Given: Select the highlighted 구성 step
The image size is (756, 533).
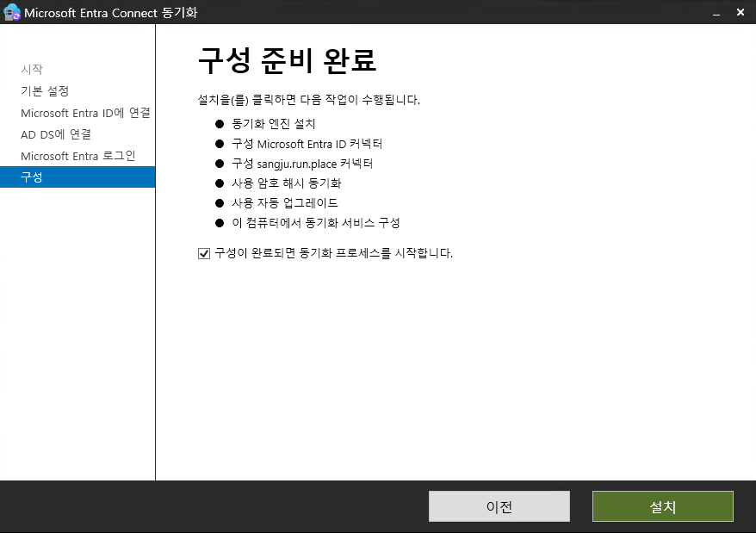Looking at the screenshot, I should coord(77,177).
